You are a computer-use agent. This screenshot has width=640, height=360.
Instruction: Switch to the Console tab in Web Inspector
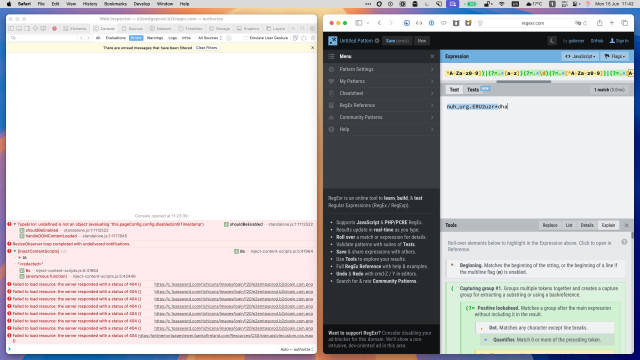coord(104,29)
